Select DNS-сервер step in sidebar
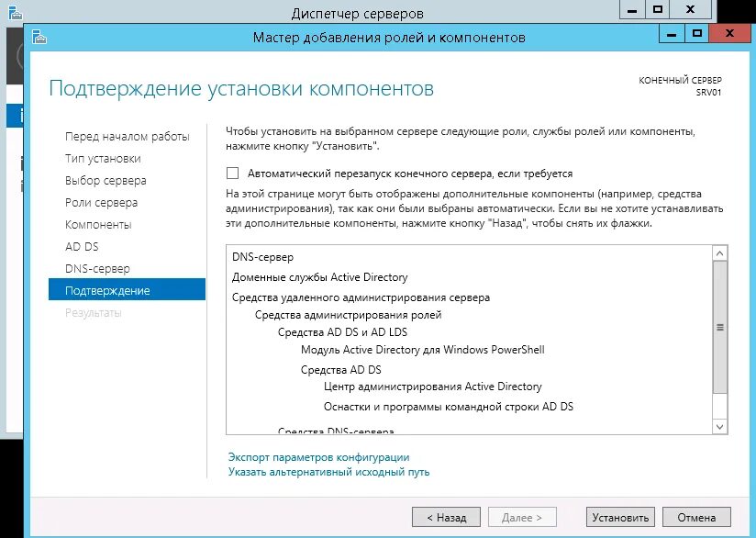Image resolution: width=756 pixels, height=538 pixels. 97,269
